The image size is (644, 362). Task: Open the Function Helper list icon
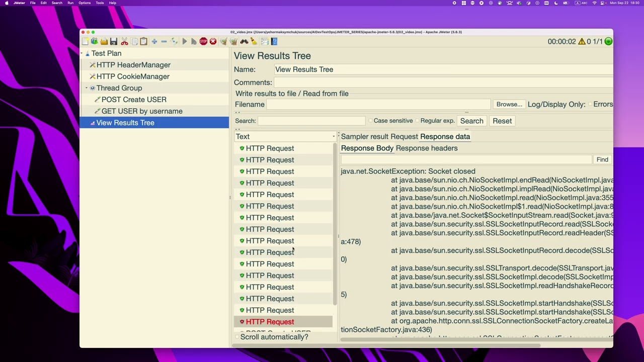[x=264, y=42]
